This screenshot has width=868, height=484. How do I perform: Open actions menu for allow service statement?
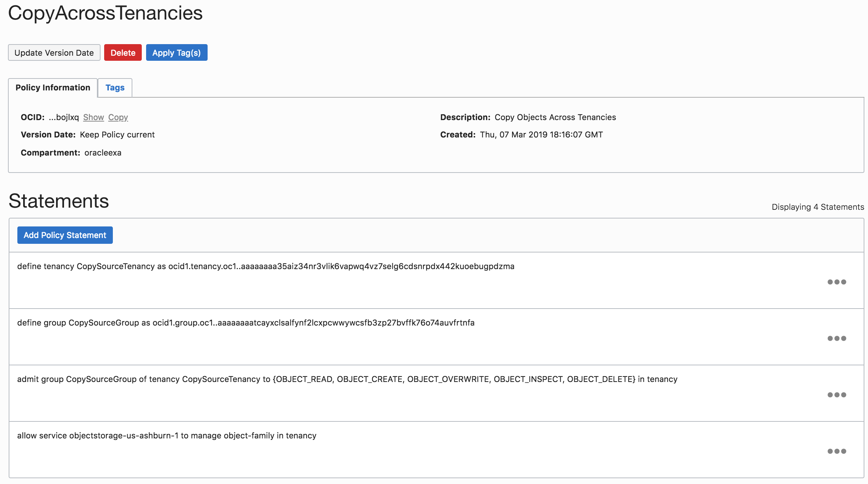point(837,451)
